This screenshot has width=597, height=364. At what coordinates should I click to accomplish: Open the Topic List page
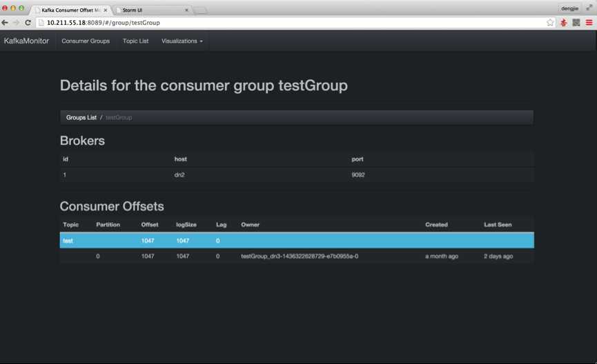point(135,41)
